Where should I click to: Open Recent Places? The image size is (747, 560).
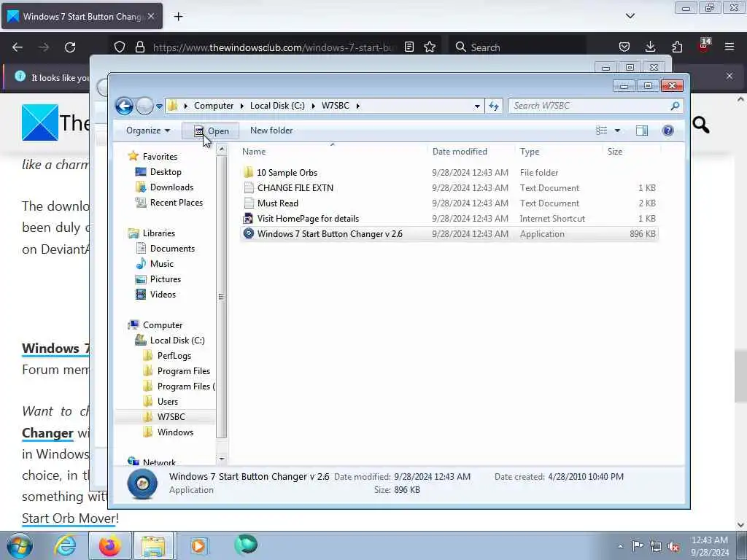(x=177, y=203)
